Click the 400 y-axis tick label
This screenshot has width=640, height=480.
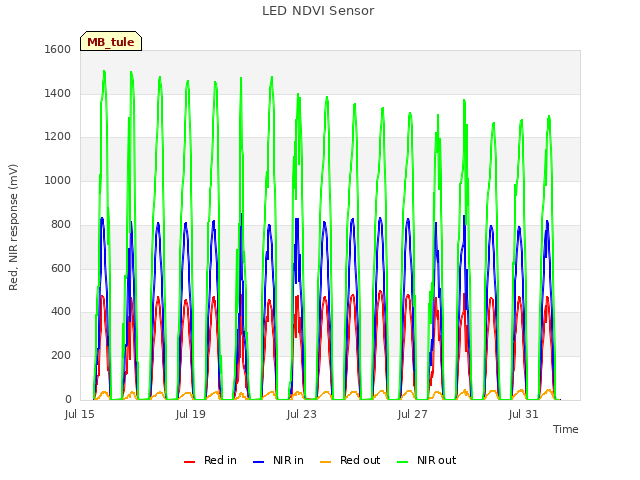pyautogui.click(x=61, y=312)
